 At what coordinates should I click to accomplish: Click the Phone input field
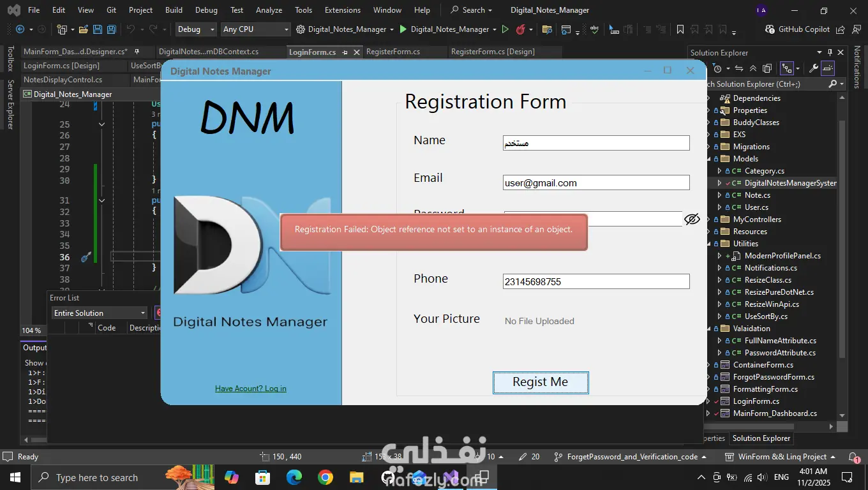[596, 281]
